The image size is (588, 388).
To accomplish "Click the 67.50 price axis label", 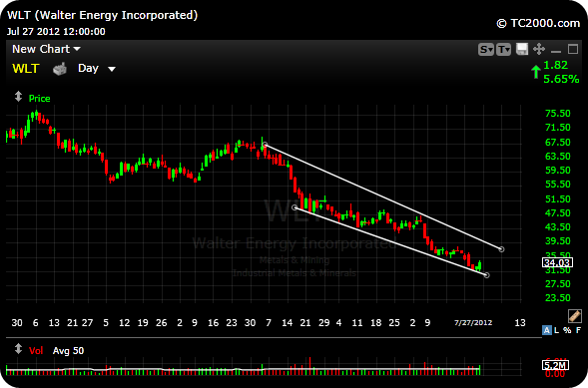I will coord(558,143).
